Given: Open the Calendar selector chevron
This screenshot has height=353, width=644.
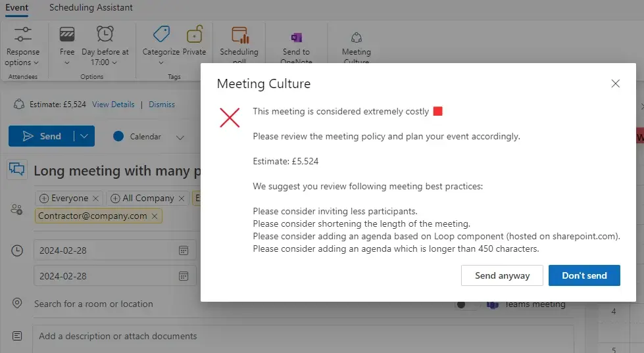Looking at the screenshot, I should coord(180,137).
